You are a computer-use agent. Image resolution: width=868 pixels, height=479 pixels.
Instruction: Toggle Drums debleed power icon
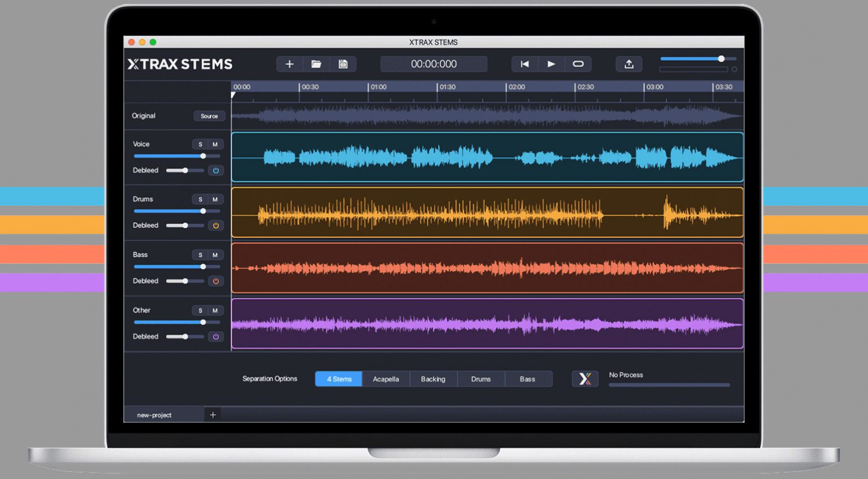click(x=215, y=225)
